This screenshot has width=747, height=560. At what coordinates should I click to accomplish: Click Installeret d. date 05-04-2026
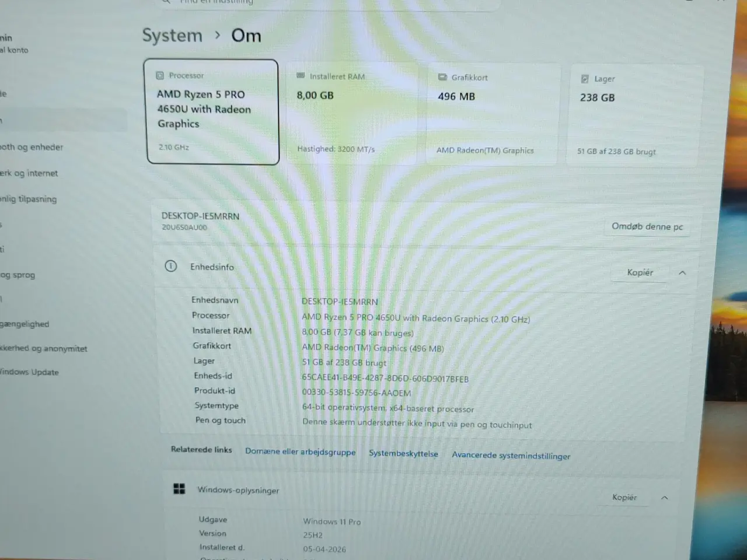tap(324, 549)
